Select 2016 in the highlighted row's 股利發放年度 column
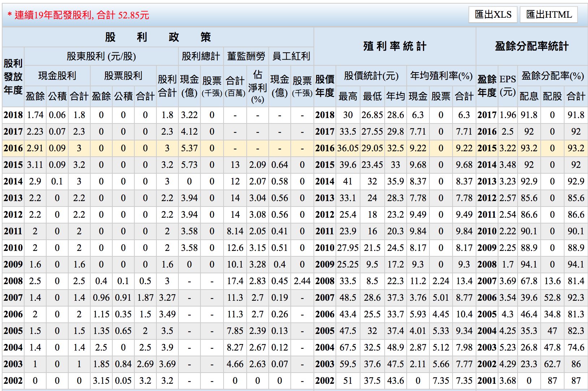The image size is (588, 391). [13, 148]
